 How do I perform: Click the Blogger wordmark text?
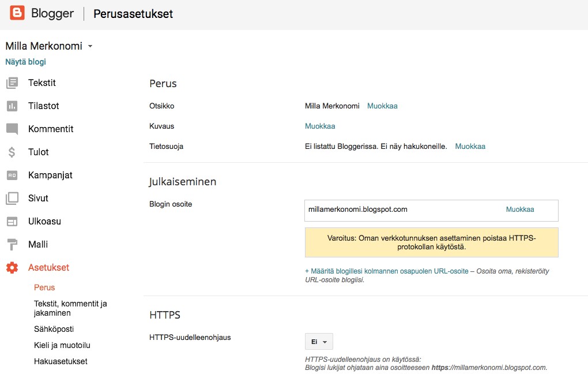point(52,13)
